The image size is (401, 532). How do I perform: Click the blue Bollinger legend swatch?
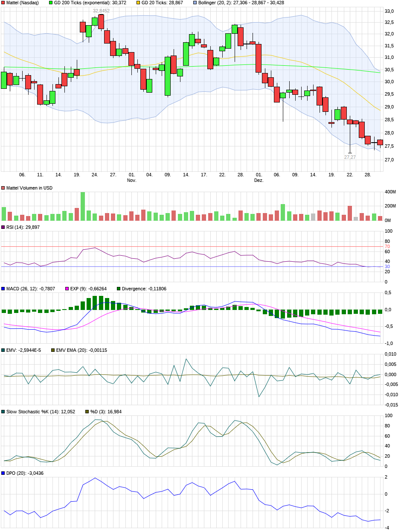195,3
